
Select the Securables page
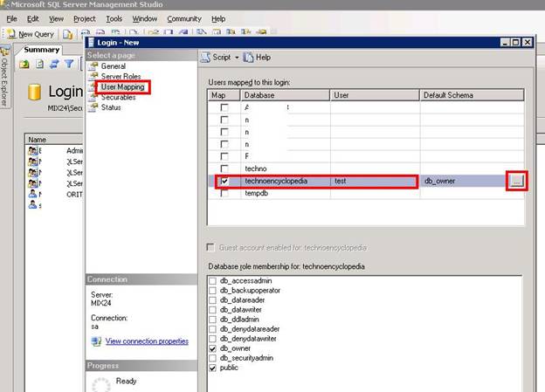tap(118, 97)
